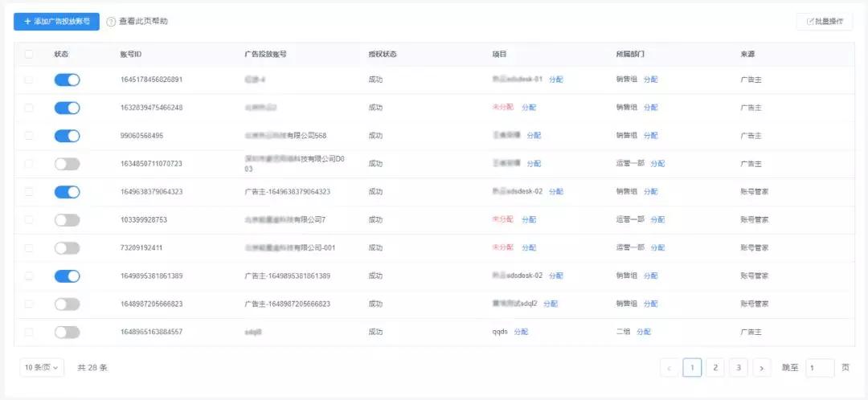Viewport: 868px width, 400px height.
Task: Check the row of account 103399928753
Action: point(29,219)
